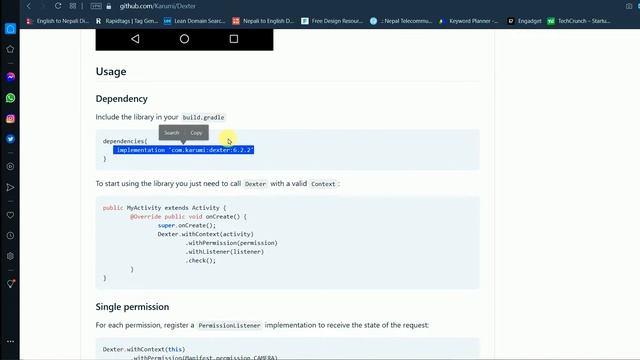Open Bookmarks heart icon in sidebar
The height and width of the screenshot is (360, 640).
[10, 215]
